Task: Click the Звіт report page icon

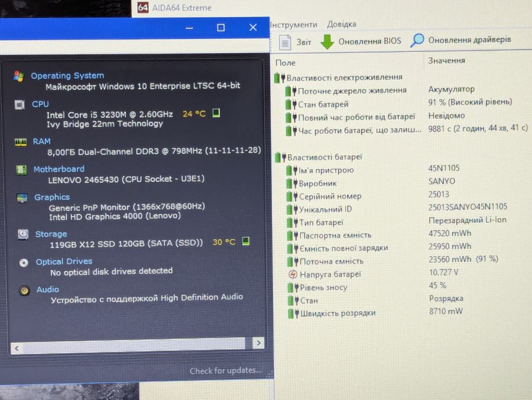Action: [285, 43]
